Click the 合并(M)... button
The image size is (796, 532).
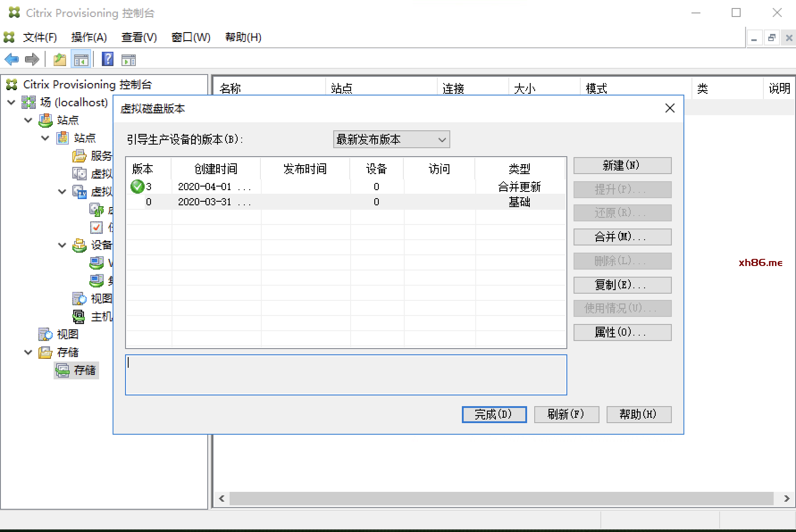622,237
